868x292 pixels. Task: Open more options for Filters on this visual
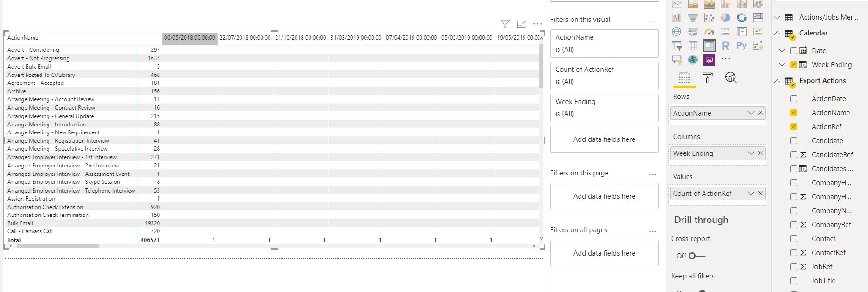[653, 21]
